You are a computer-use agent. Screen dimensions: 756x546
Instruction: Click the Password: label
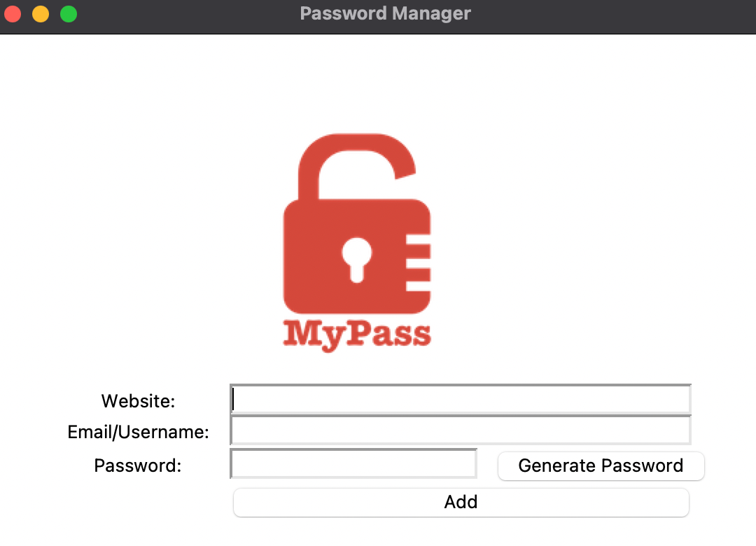coord(137,465)
